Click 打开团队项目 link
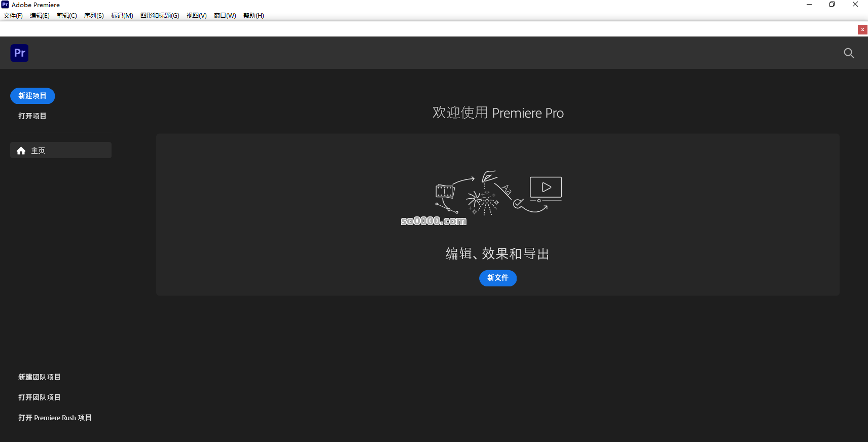The image size is (868, 442). [x=40, y=397]
